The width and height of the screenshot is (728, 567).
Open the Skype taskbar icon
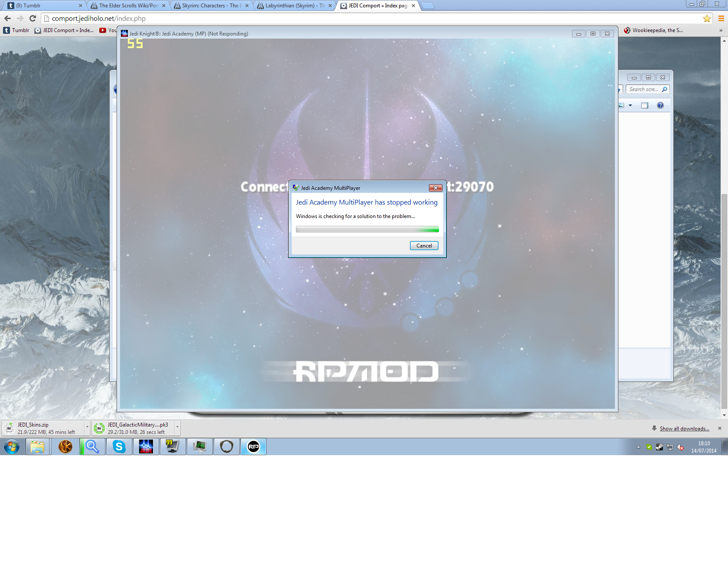tap(119, 446)
